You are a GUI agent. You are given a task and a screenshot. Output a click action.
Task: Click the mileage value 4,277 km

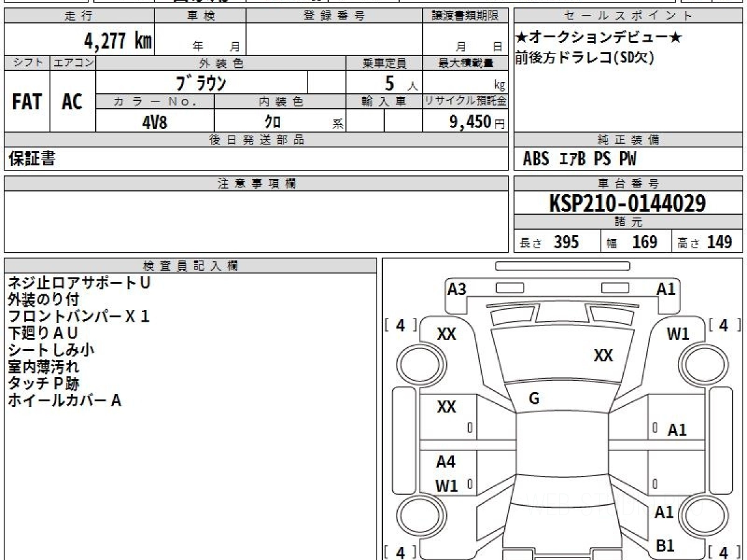[118, 41]
